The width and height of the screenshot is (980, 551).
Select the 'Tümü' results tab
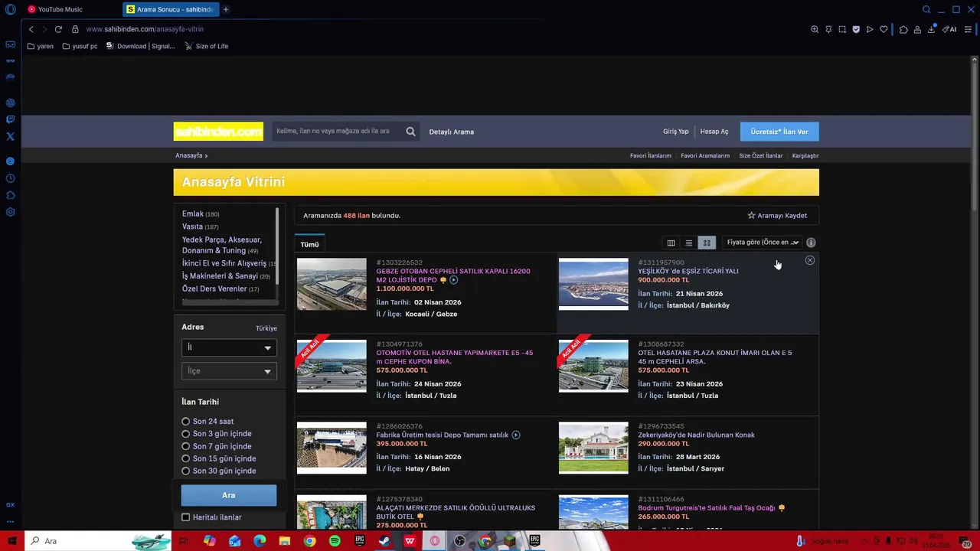[x=309, y=245]
